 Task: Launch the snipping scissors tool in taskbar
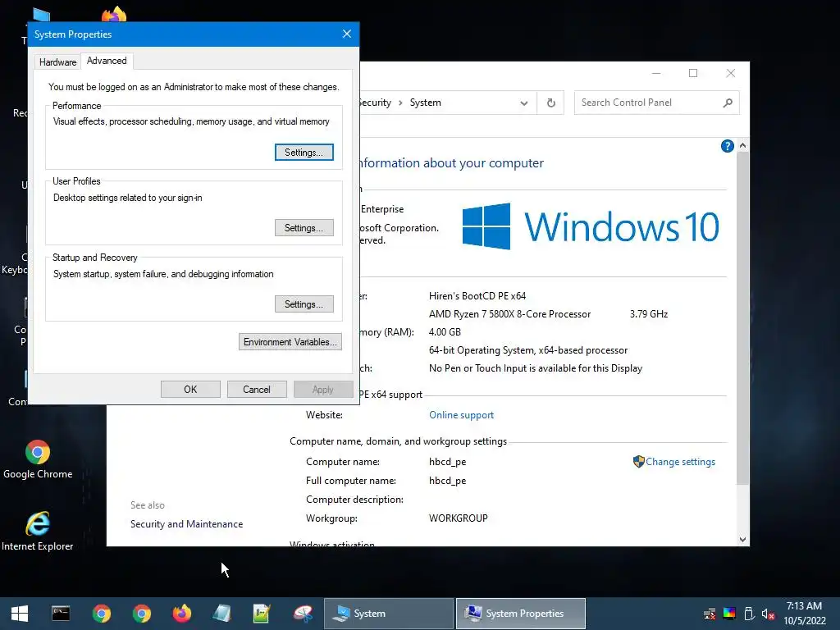(x=303, y=614)
